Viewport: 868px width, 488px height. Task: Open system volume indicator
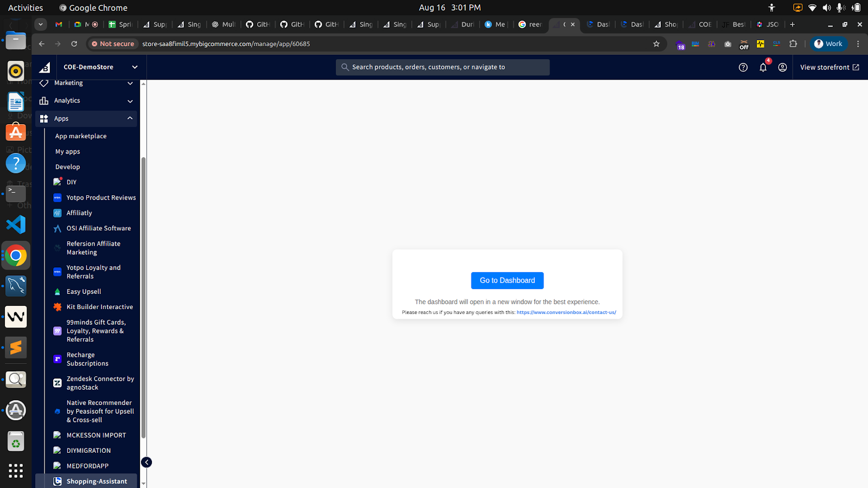(x=826, y=8)
